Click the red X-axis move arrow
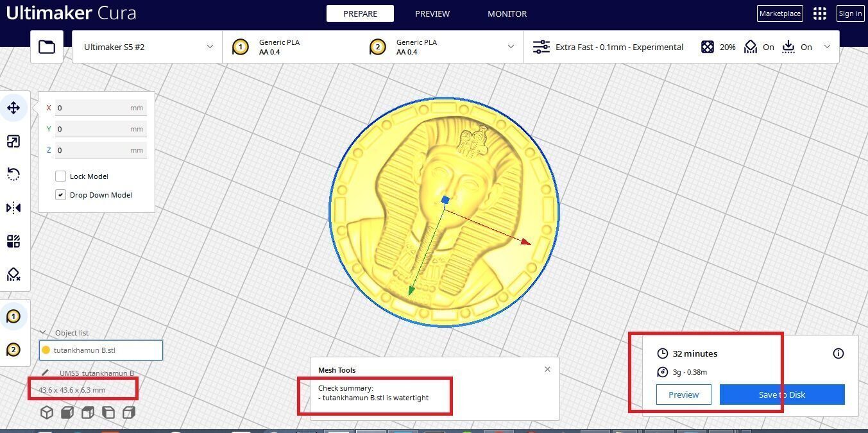This screenshot has width=868, height=433. (x=525, y=241)
